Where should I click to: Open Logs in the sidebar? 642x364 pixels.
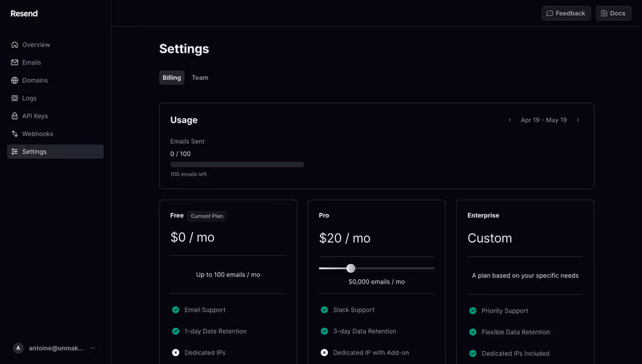[x=55, y=99]
